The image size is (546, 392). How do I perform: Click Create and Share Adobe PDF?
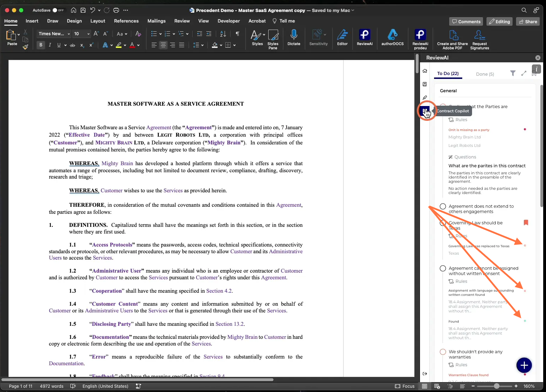(452, 39)
